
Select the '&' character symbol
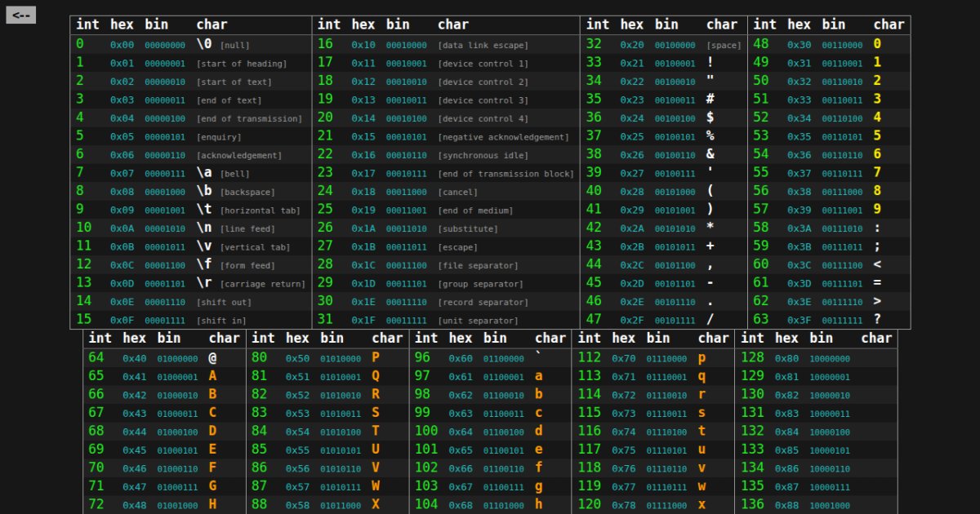tap(710, 154)
